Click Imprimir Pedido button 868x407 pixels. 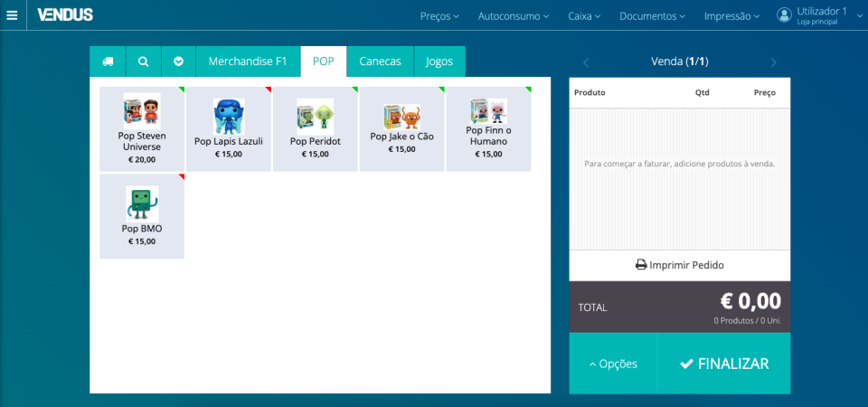679,265
